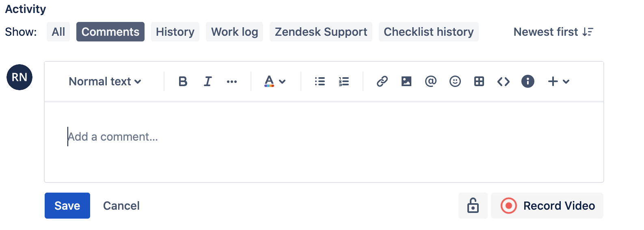Show more formatting options
This screenshot has height=230, width=644.
(232, 82)
